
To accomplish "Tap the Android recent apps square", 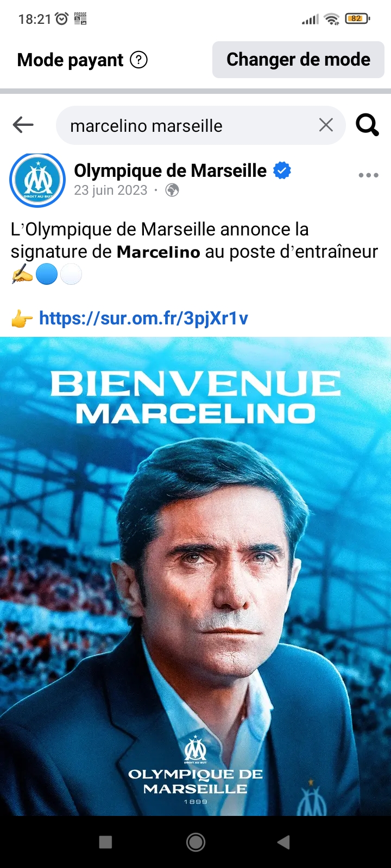I will coord(106,842).
